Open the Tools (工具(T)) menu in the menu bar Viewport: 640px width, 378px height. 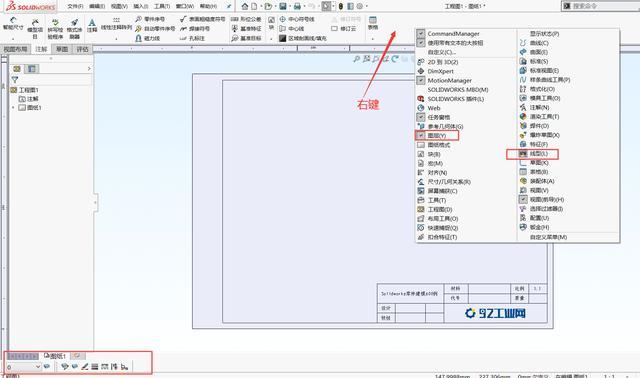click(x=162, y=6)
